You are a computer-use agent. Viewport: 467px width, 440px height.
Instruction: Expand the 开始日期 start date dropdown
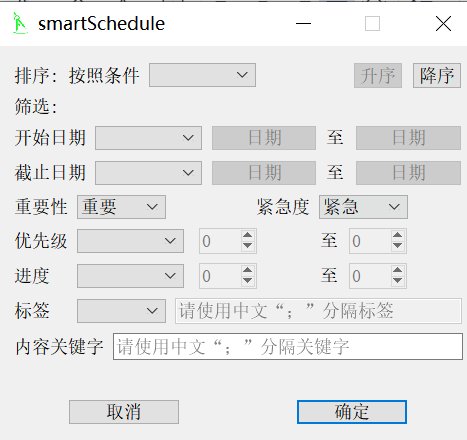click(148, 138)
